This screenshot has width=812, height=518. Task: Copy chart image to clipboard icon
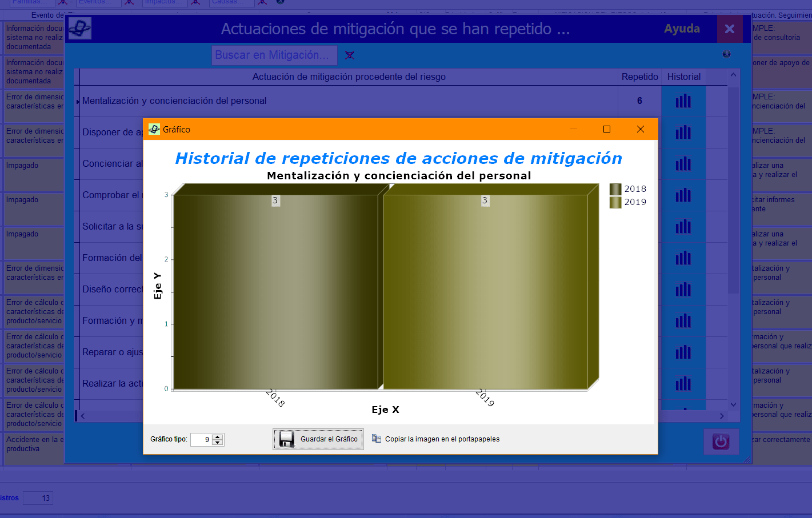[377, 439]
